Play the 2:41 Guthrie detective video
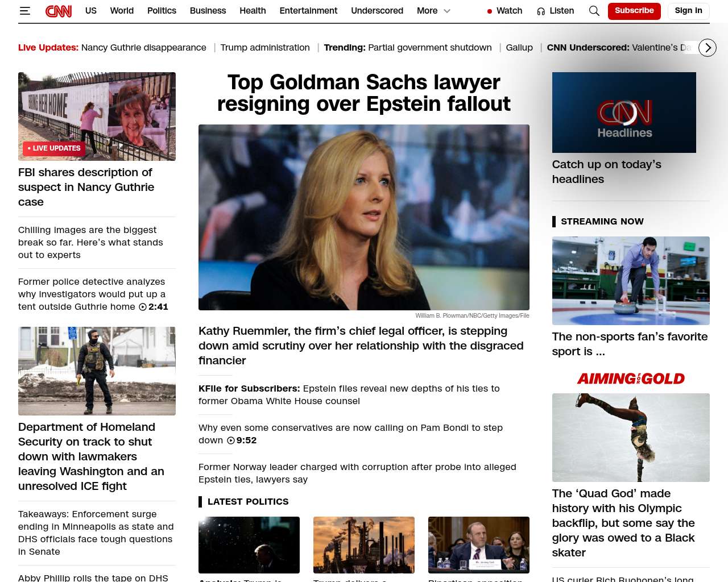 [x=143, y=307]
